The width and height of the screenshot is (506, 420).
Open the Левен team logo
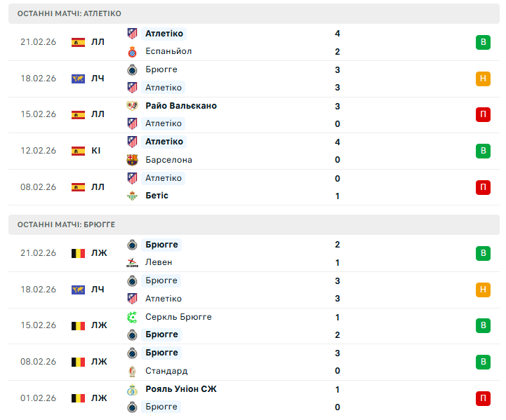point(131,262)
